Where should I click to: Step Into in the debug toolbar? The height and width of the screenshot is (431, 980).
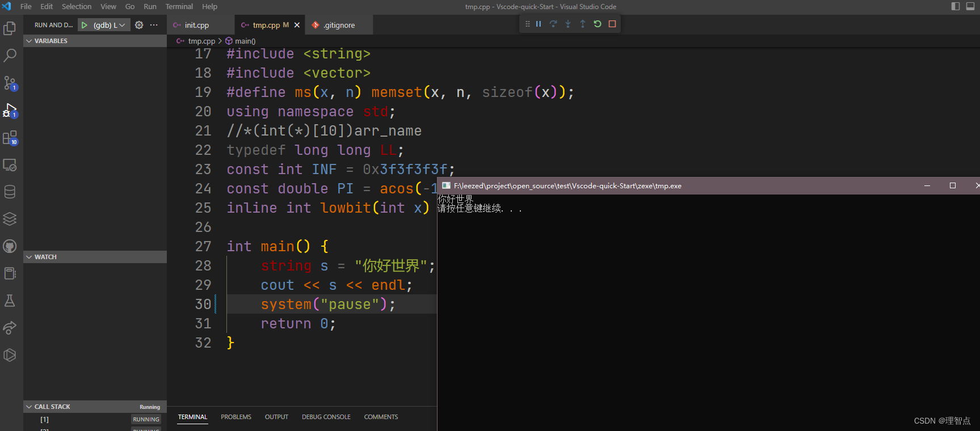[568, 24]
